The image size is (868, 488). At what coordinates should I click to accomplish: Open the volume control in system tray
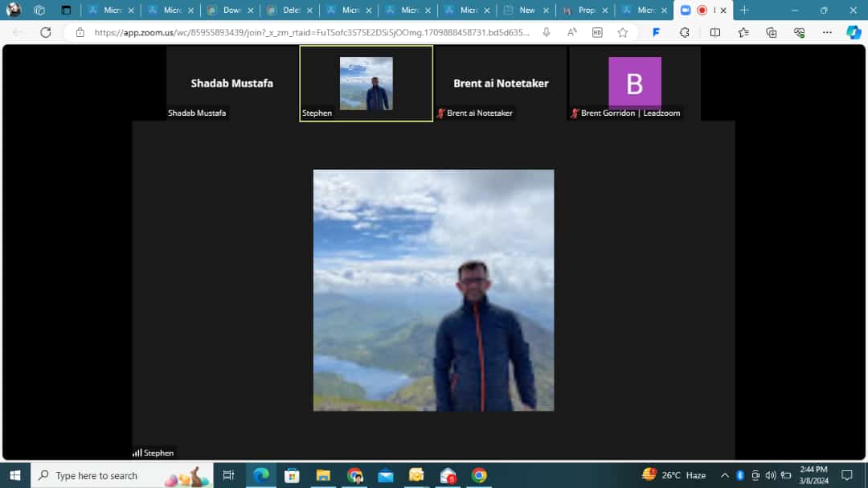pyautogui.click(x=771, y=475)
